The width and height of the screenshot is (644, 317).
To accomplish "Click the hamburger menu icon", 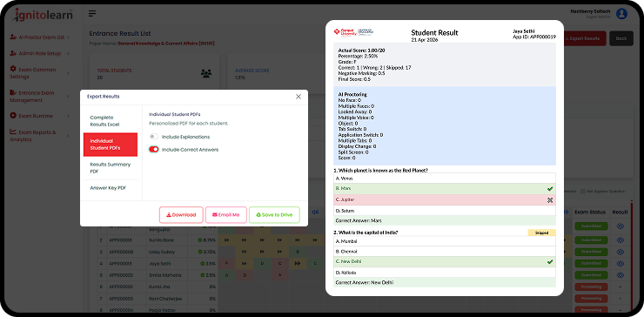I will click(x=92, y=14).
